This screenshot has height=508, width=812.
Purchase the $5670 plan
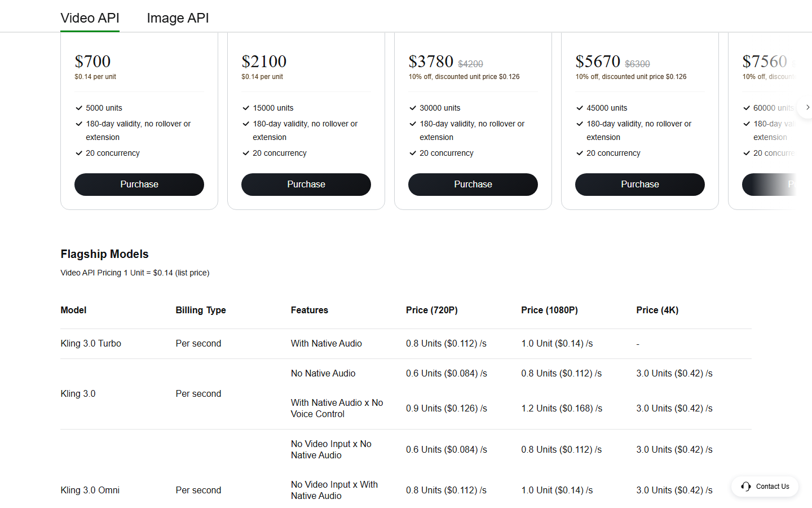[640, 185]
